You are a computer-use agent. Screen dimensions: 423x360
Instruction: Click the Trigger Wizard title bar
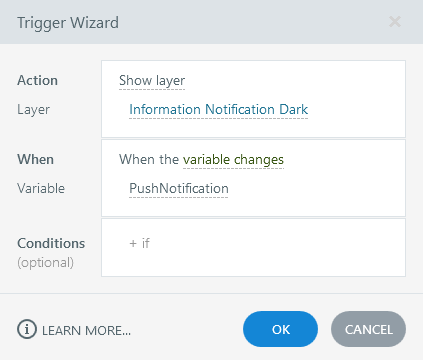tap(211, 22)
